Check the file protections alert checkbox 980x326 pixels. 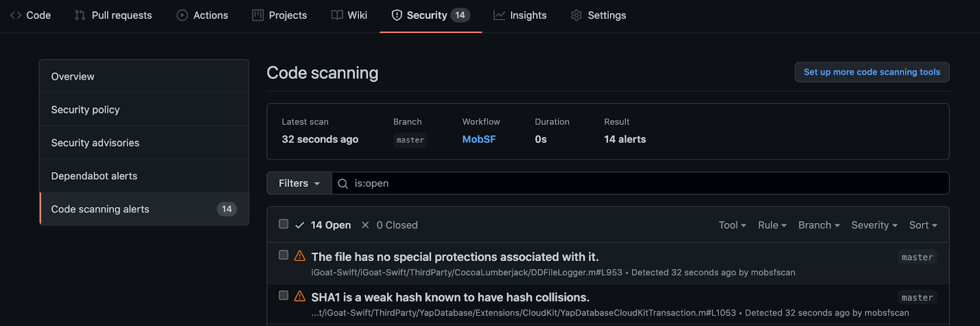(x=284, y=254)
